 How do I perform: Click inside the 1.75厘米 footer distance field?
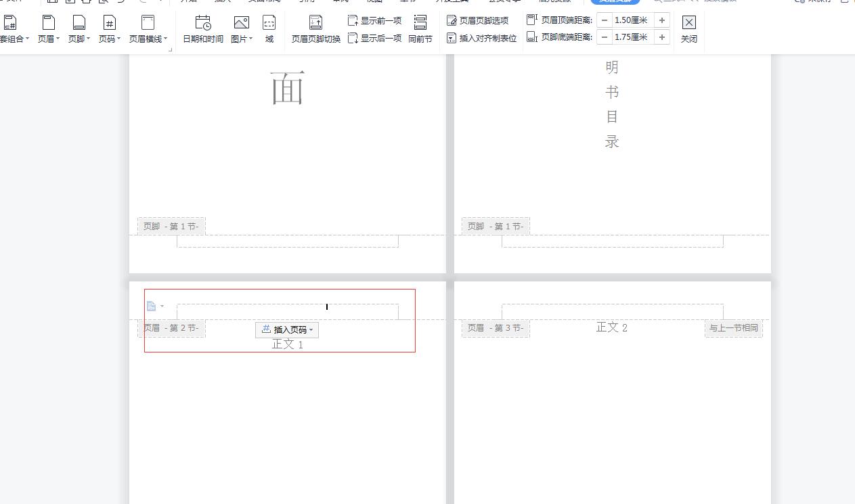[632, 37]
